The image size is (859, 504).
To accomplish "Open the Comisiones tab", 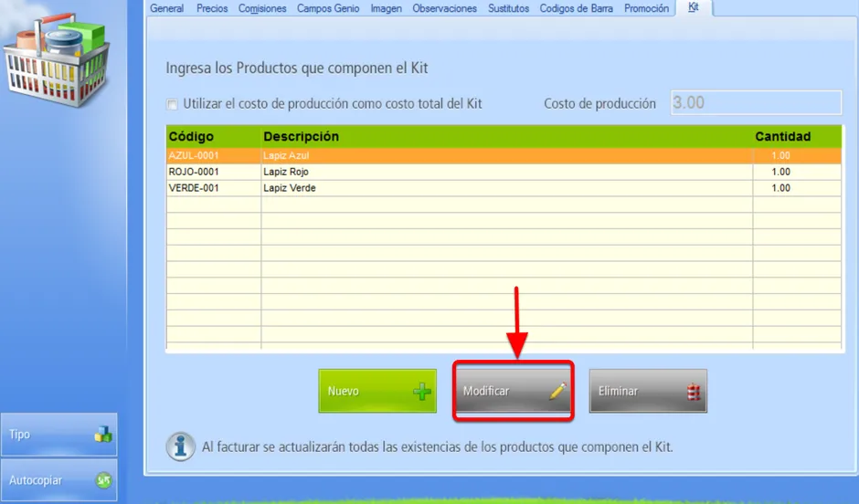I will 262,8.
